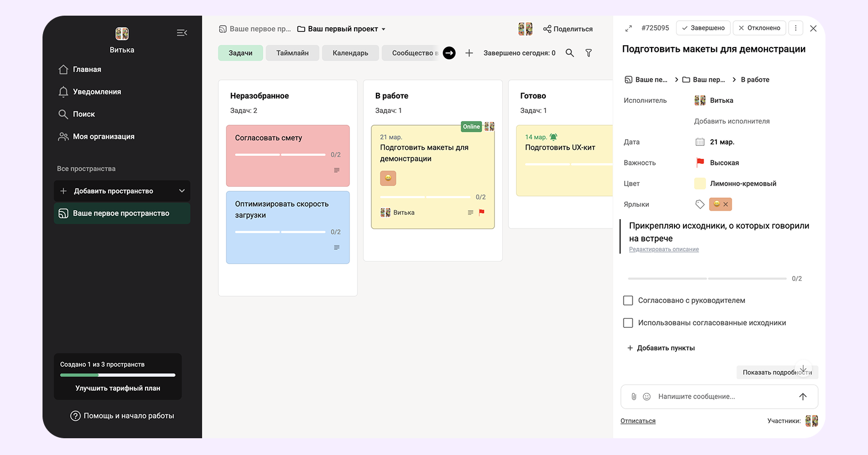Click the search magnifier in the project toolbar
This screenshot has height=455, width=868.
(x=569, y=53)
